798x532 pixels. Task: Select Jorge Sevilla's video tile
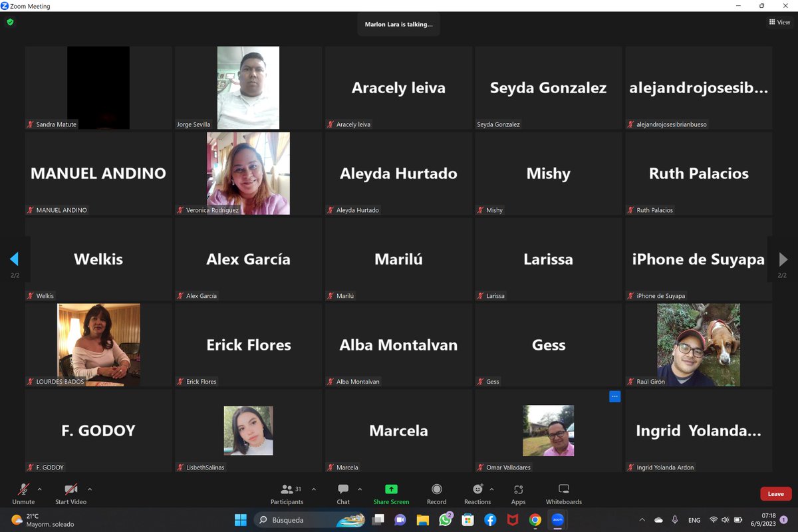(248, 88)
